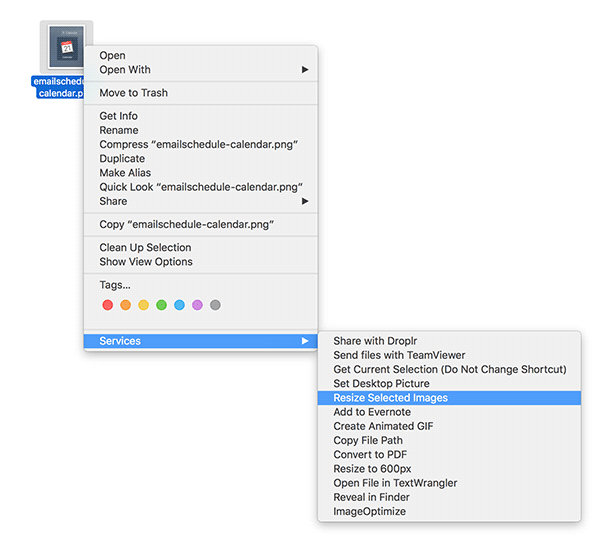Choose Rename in the context menu
600x546 pixels.
pos(201,130)
